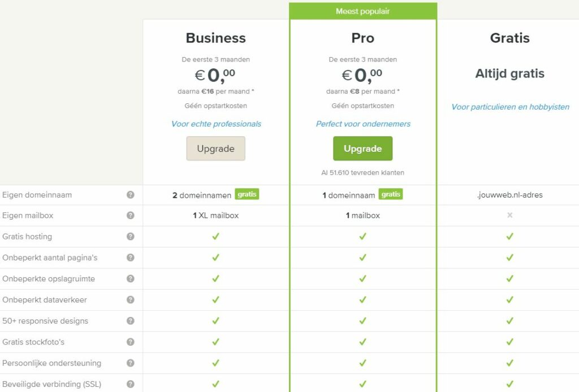Image resolution: width=579 pixels, height=392 pixels.
Task: Open help icon for Gratis hosting
Action: pos(131,236)
